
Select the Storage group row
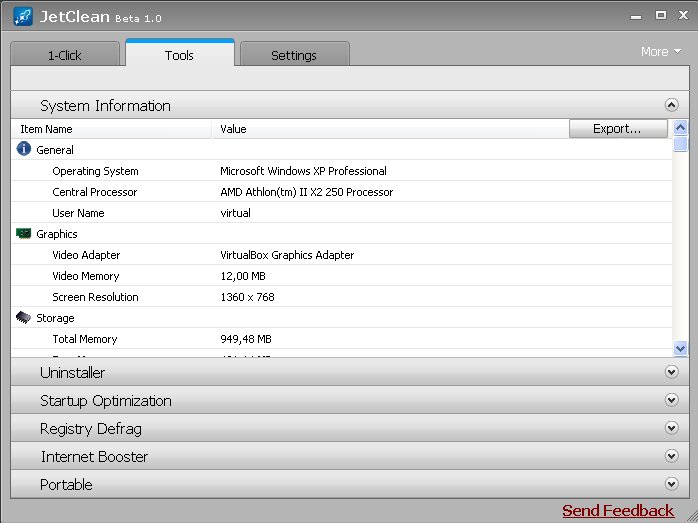tap(341, 318)
